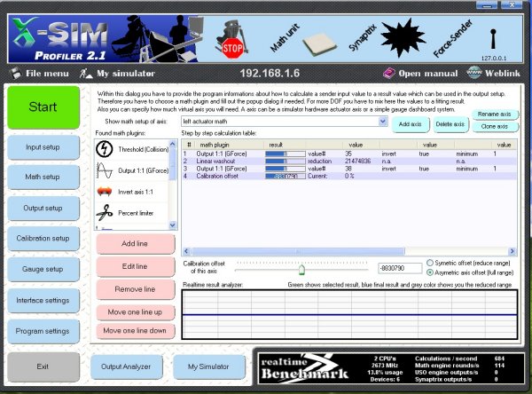Switch to Gauge setup
The height and width of the screenshot is (394, 532).
click(x=43, y=270)
